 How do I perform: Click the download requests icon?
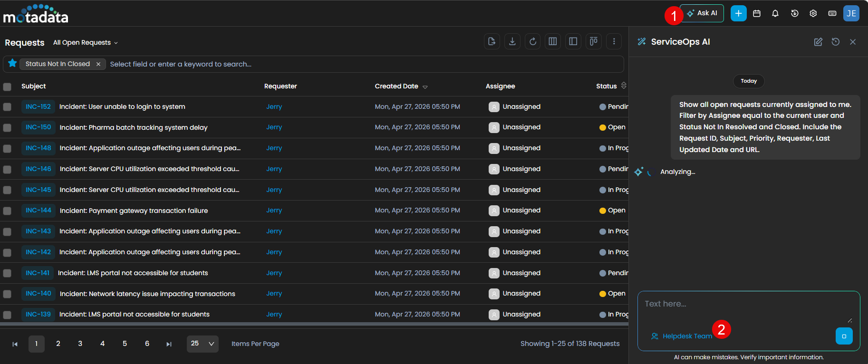(x=512, y=42)
